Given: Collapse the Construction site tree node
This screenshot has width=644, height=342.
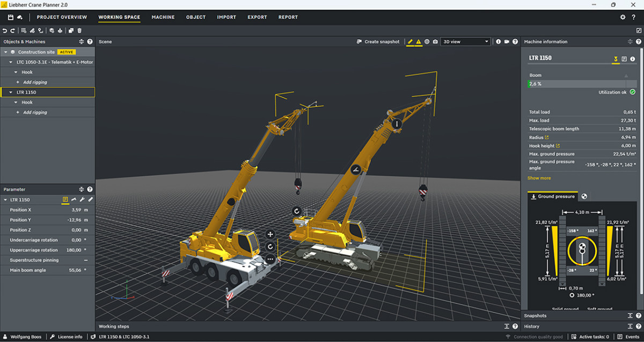Looking at the screenshot, I should point(5,52).
